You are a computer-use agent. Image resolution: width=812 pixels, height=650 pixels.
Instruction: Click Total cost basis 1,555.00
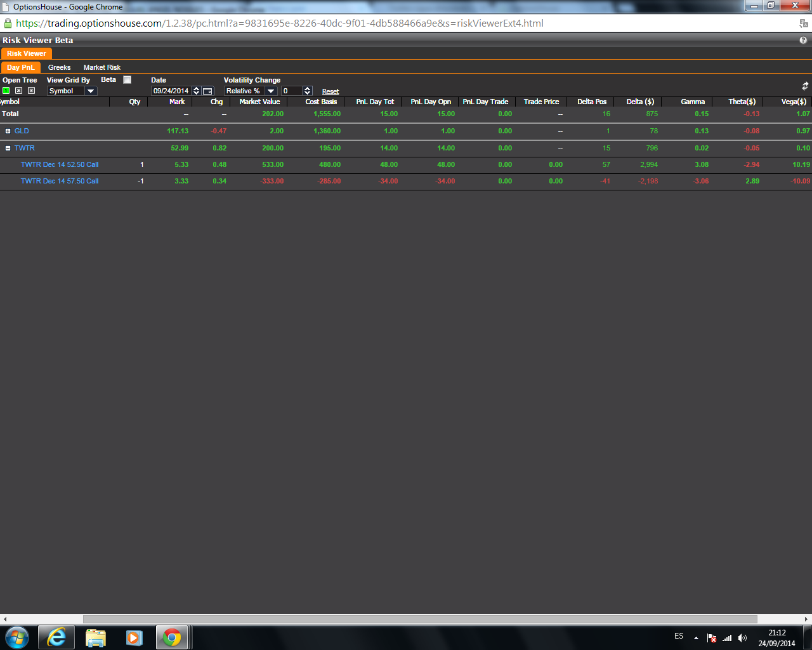327,114
